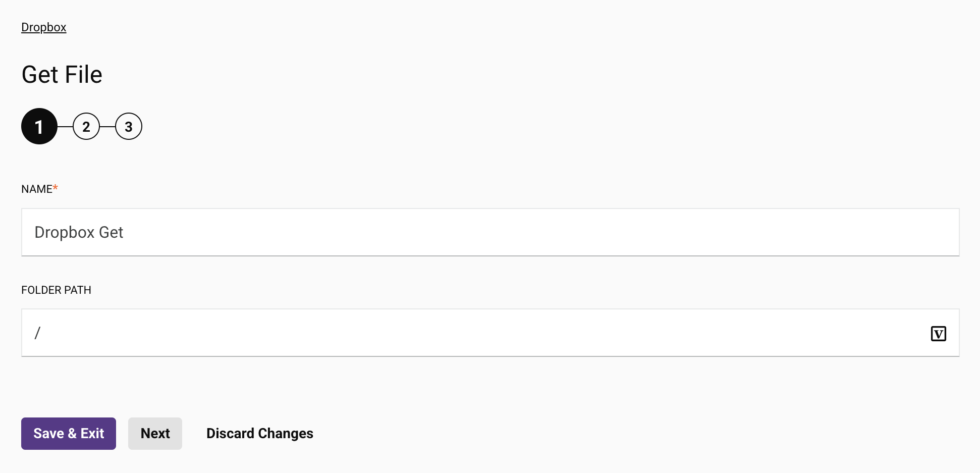Click the word "Discard" in Discard Changes
The image size is (980, 473).
pyautogui.click(x=230, y=434)
